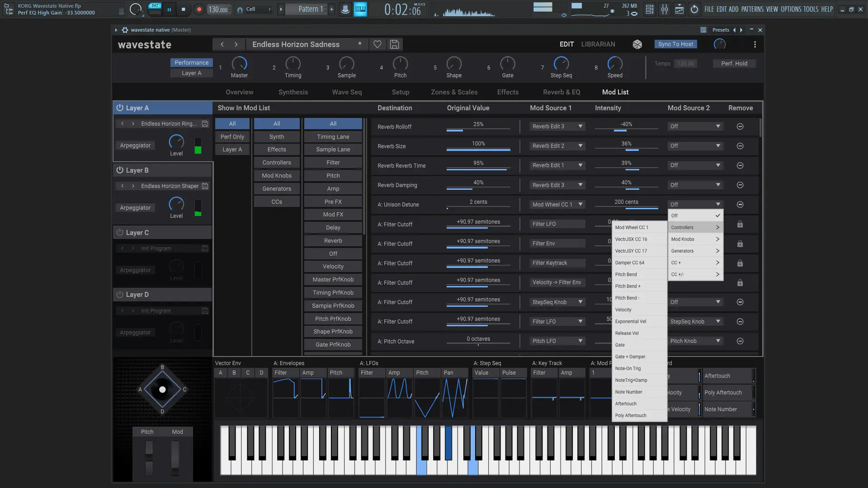
Task: Save the Layer A program
Action: coord(205,124)
